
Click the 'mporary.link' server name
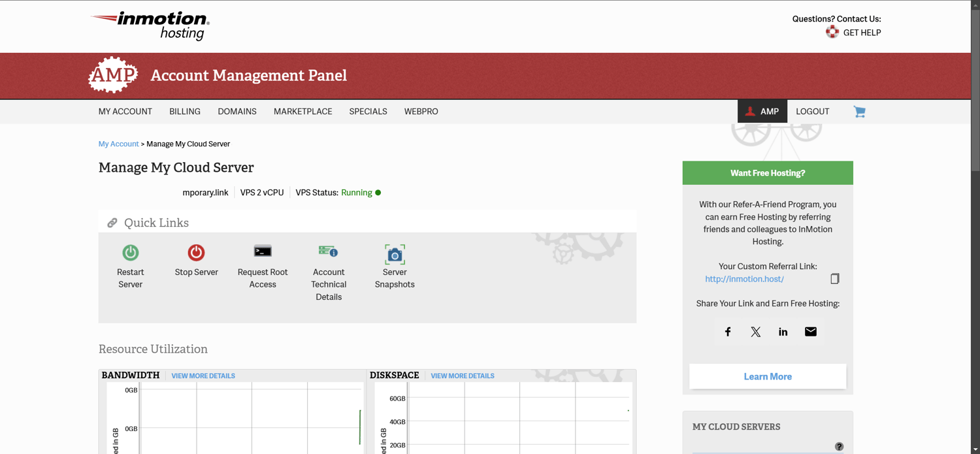(206, 193)
